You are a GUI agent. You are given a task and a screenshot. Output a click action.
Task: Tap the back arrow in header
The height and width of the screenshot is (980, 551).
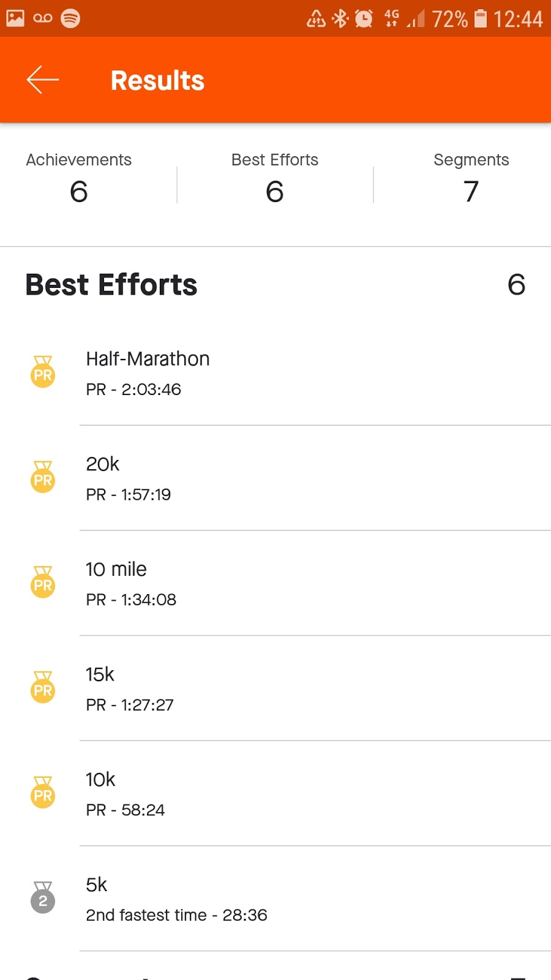[43, 80]
